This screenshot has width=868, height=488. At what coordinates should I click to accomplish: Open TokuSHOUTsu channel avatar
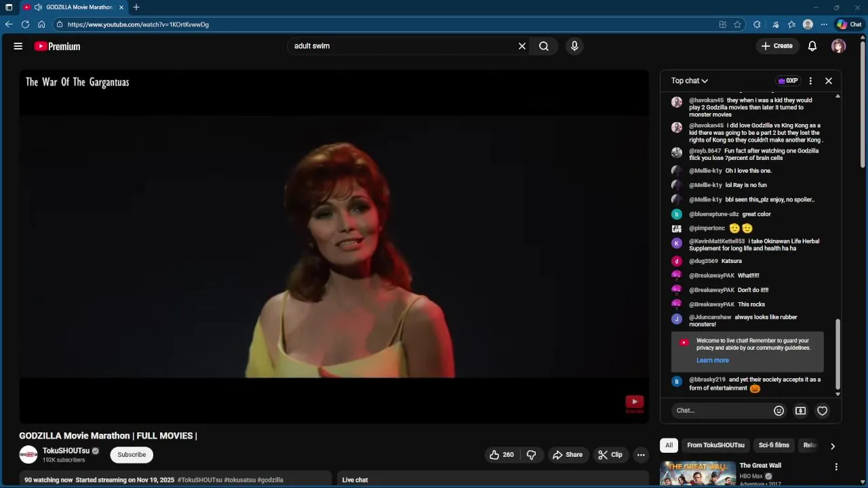coord(28,455)
